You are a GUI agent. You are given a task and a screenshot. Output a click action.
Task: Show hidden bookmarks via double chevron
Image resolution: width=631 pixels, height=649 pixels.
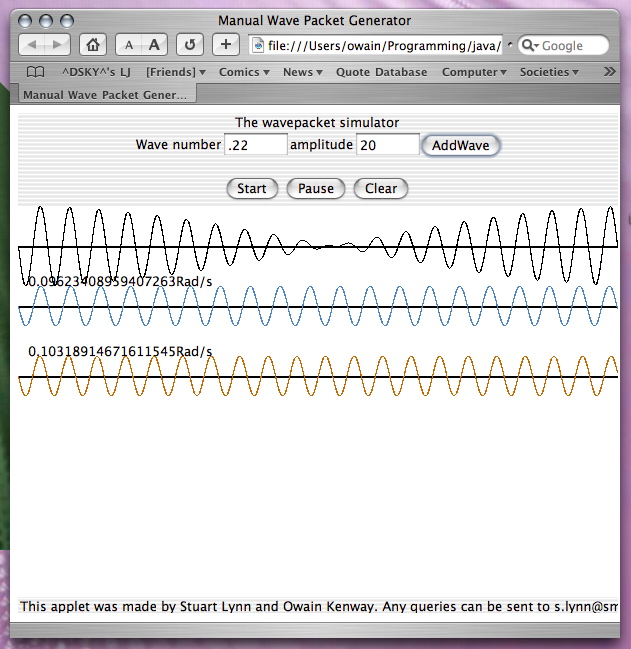pos(610,72)
